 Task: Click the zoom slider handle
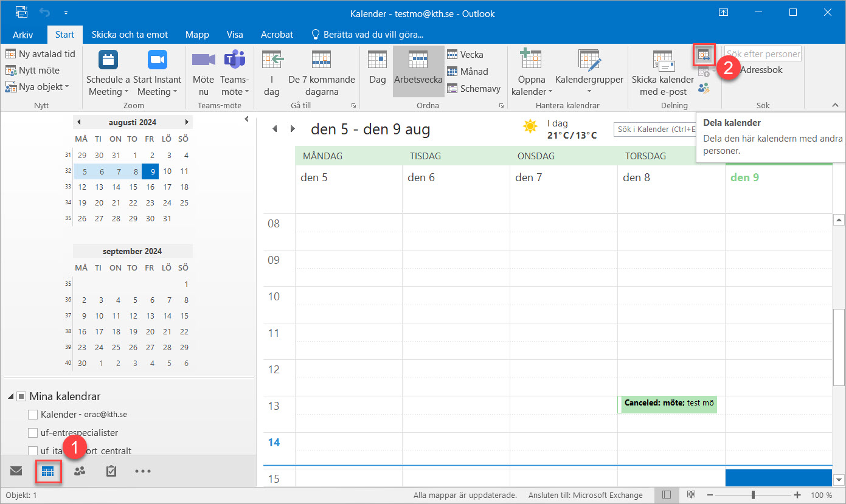(752, 495)
